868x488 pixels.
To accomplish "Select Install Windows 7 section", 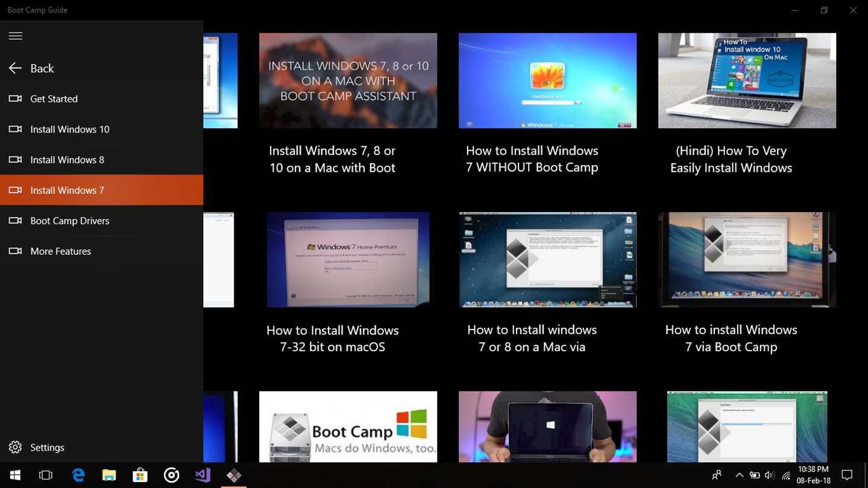I will point(101,190).
